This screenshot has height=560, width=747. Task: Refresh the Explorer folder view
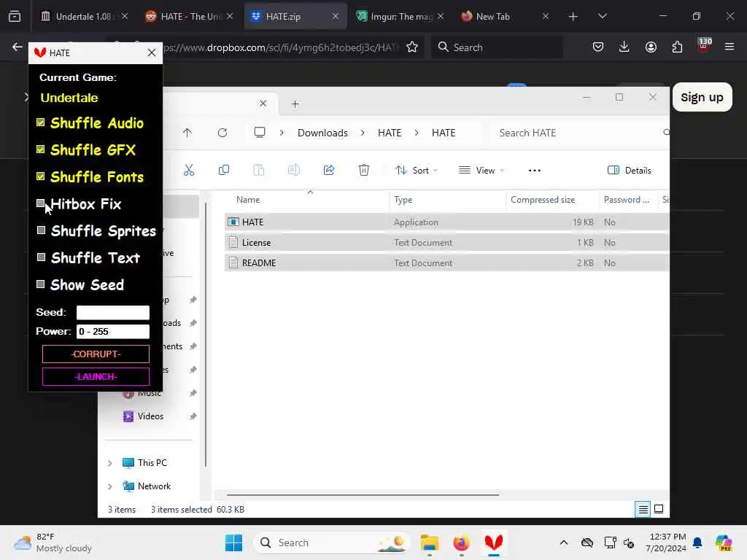click(x=222, y=133)
